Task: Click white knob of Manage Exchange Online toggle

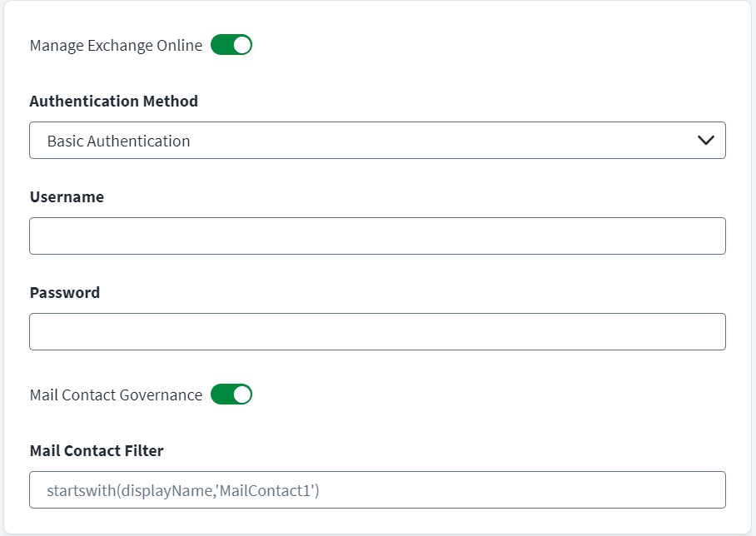Action: point(242,45)
